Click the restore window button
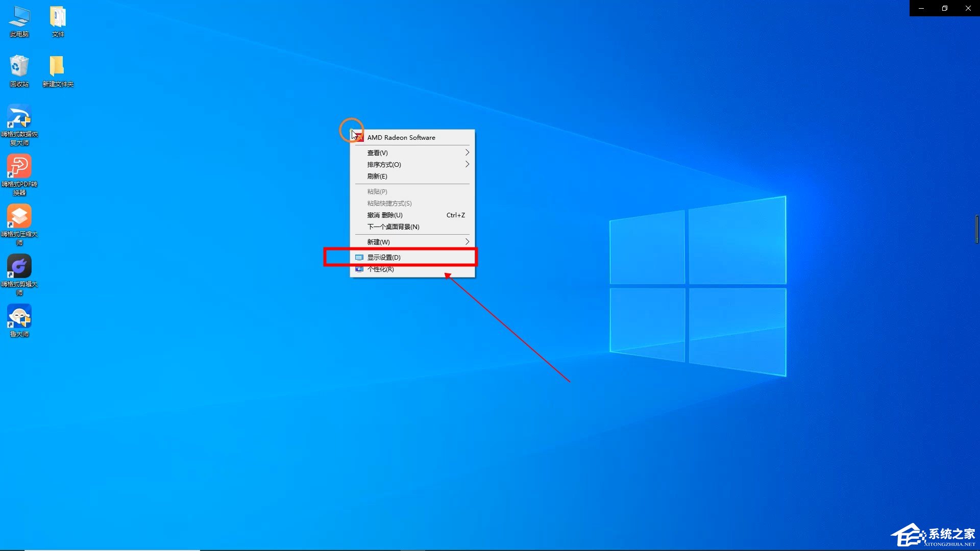980x551 pixels. 944,8
